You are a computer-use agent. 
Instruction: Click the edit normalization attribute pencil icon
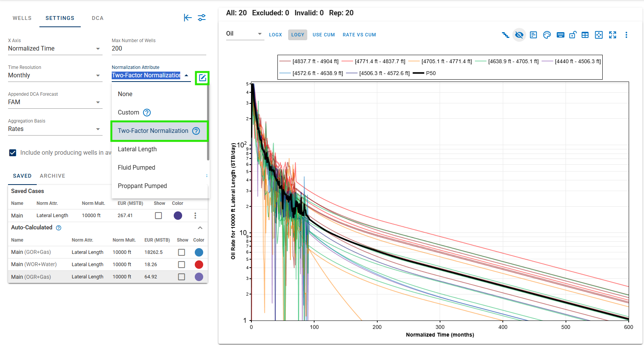point(202,78)
